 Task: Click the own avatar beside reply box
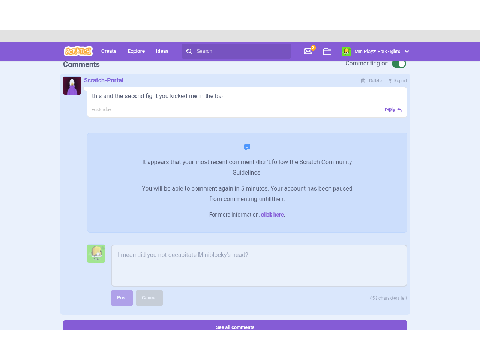(96, 254)
